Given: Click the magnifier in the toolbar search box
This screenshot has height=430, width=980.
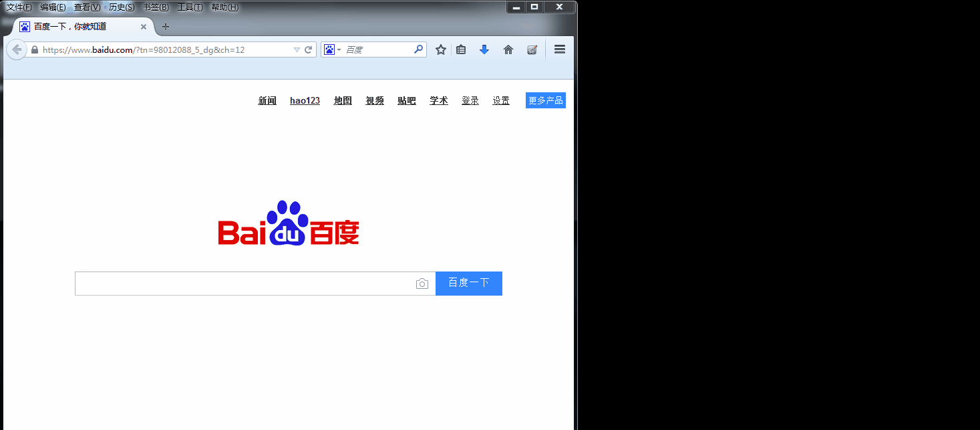Looking at the screenshot, I should coord(419,49).
